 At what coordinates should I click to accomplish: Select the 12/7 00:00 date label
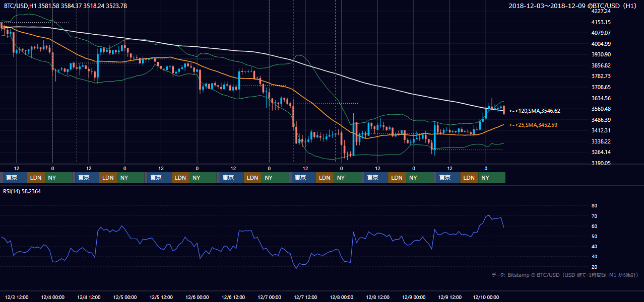tap(270, 297)
